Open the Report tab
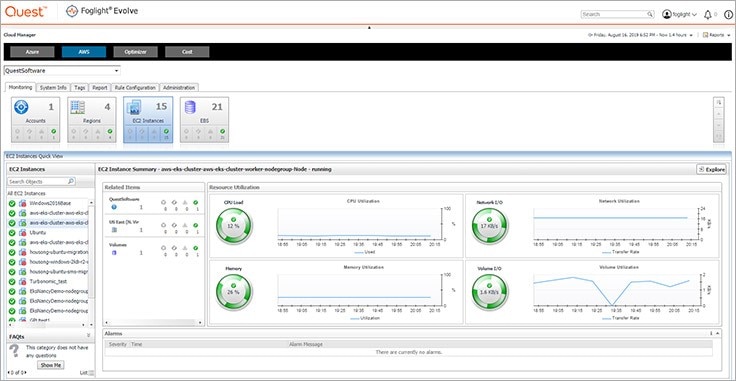This screenshot has width=736, height=381. click(x=100, y=88)
